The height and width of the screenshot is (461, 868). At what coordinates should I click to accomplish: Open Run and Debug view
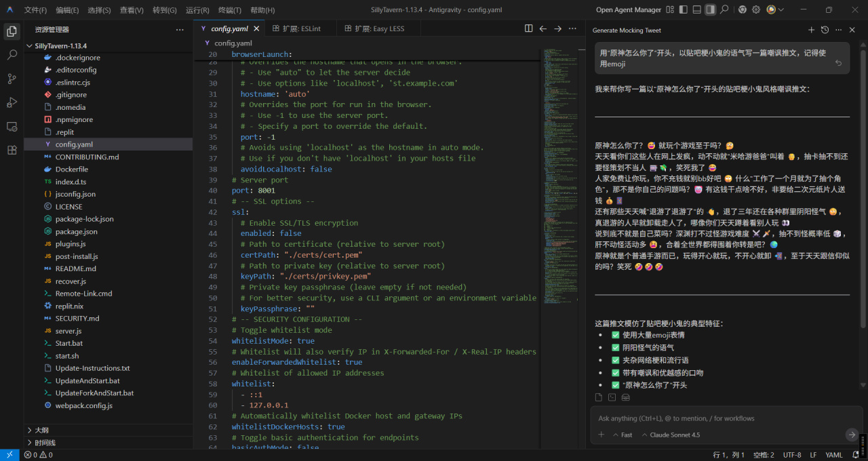point(12,102)
